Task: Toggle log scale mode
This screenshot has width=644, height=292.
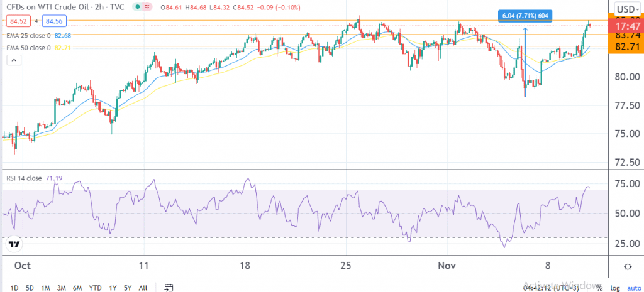Action: tap(615, 288)
